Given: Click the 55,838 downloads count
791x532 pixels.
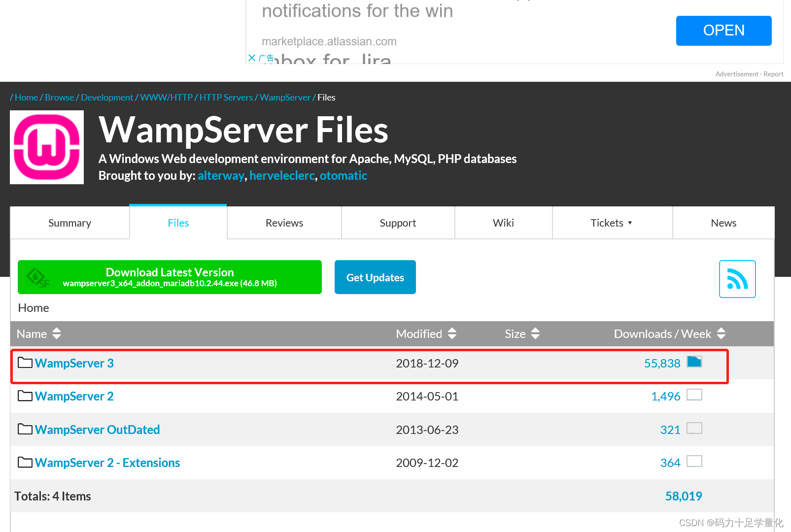Looking at the screenshot, I should (x=662, y=363).
